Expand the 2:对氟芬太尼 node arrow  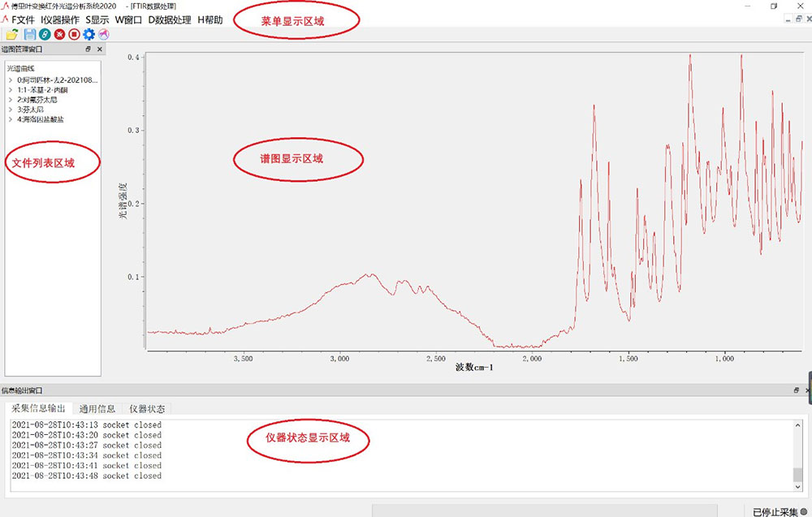pos(11,100)
